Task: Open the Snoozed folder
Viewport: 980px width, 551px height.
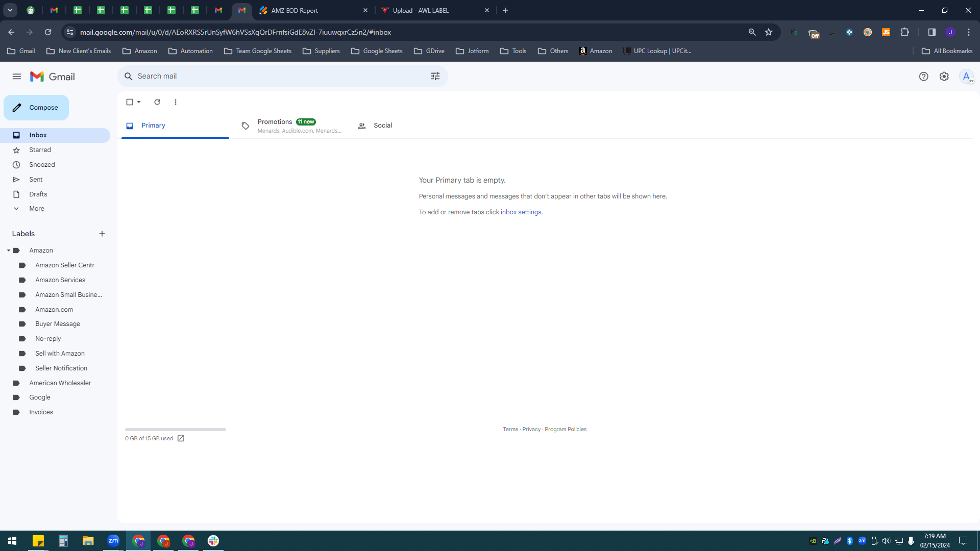Action: (x=55, y=165)
